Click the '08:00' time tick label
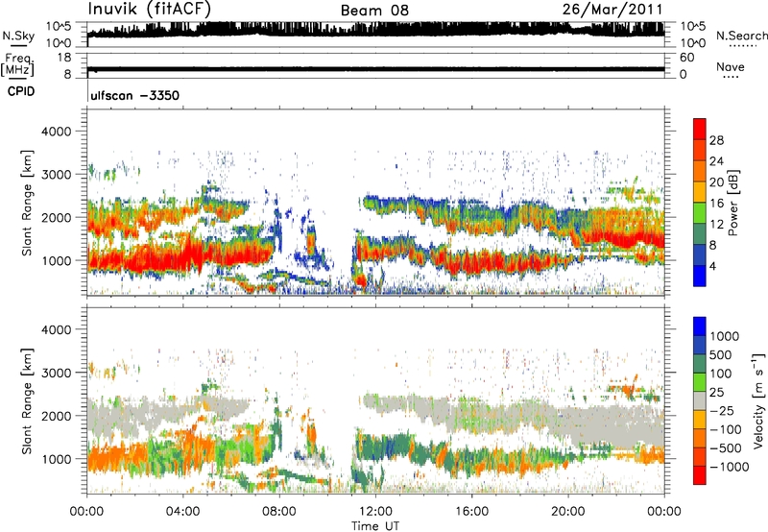Image resolution: width=768 pixels, height=532 pixels. coord(279,512)
